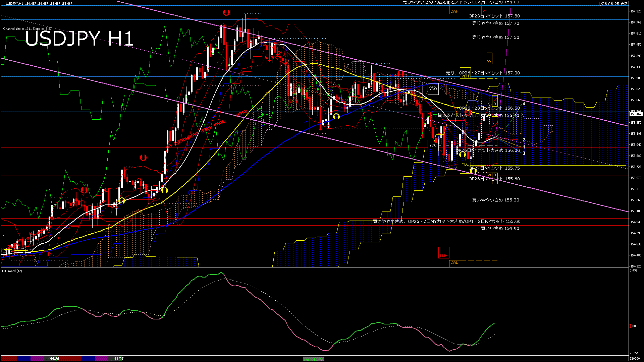Click the YDO yesterday open label

[433, 89]
